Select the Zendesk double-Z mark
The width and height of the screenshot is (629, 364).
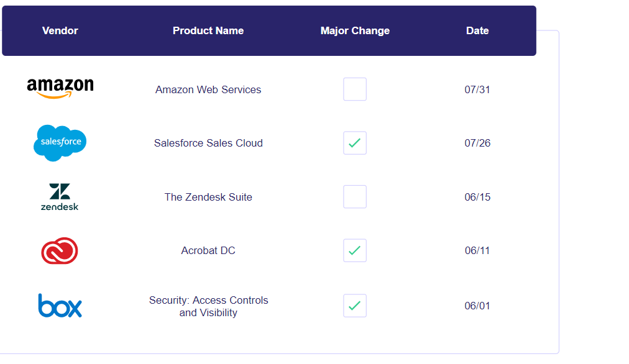[x=60, y=191]
